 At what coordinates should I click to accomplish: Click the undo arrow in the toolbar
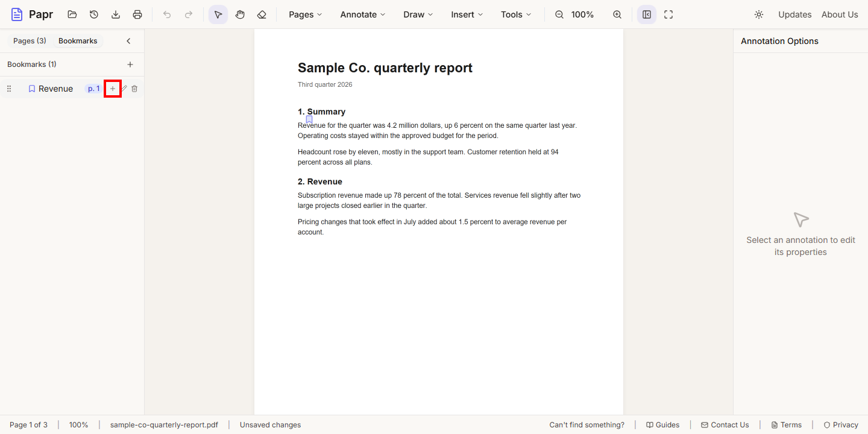(167, 14)
